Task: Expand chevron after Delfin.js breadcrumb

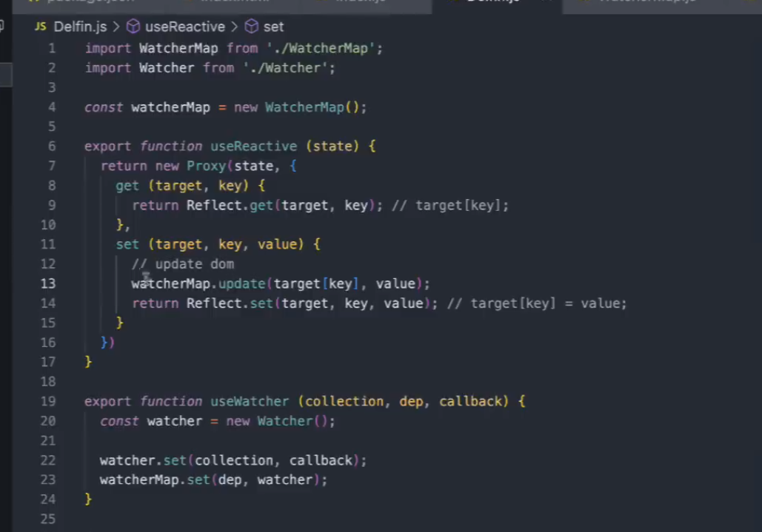Action: pos(117,27)
